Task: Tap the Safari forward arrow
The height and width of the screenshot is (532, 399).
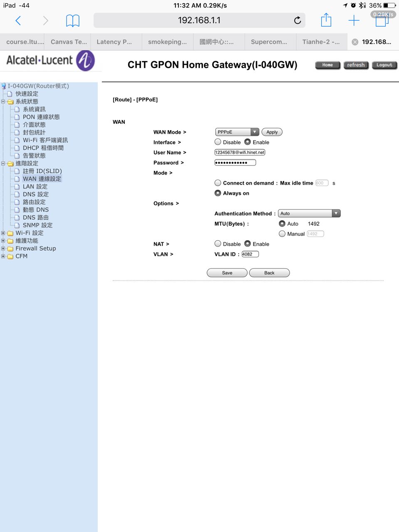Action: coord(46,20)
